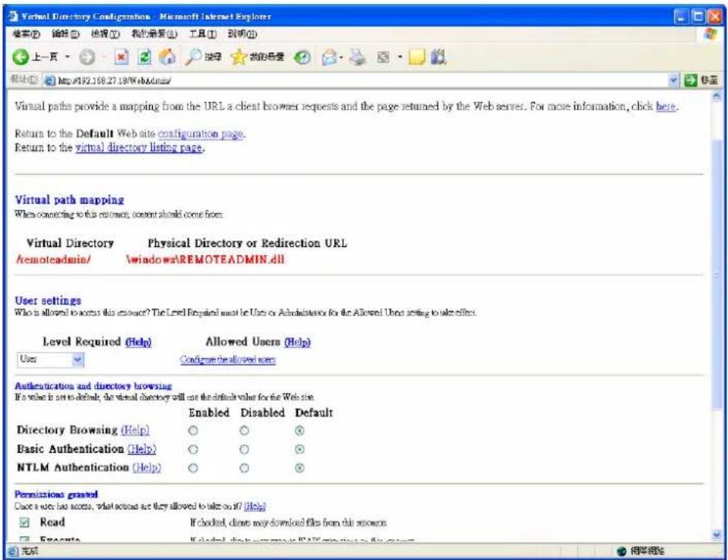Screen dimensions: 728x560
Task: Click the Edit page toolbar icon
Action: (x=383, y=57)
